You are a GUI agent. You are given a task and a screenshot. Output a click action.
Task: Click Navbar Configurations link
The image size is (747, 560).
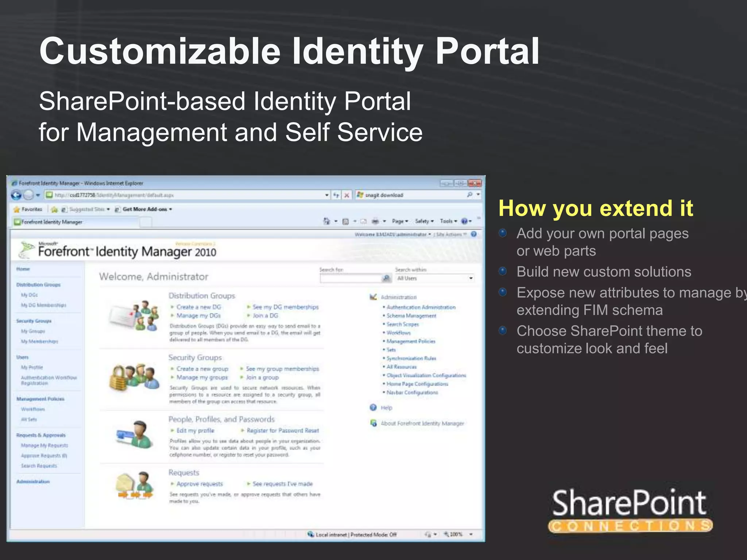click(412, 392)
